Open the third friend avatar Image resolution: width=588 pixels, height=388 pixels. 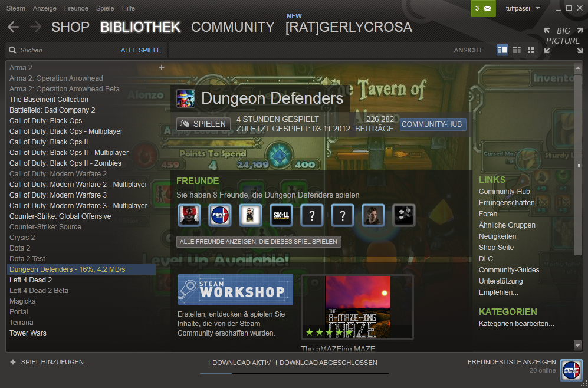click(251, 215)
